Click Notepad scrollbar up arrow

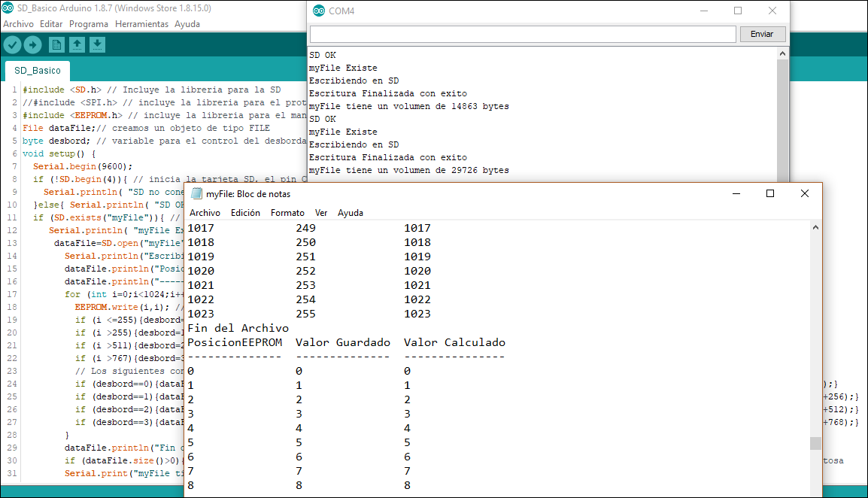tap(815, 228)
